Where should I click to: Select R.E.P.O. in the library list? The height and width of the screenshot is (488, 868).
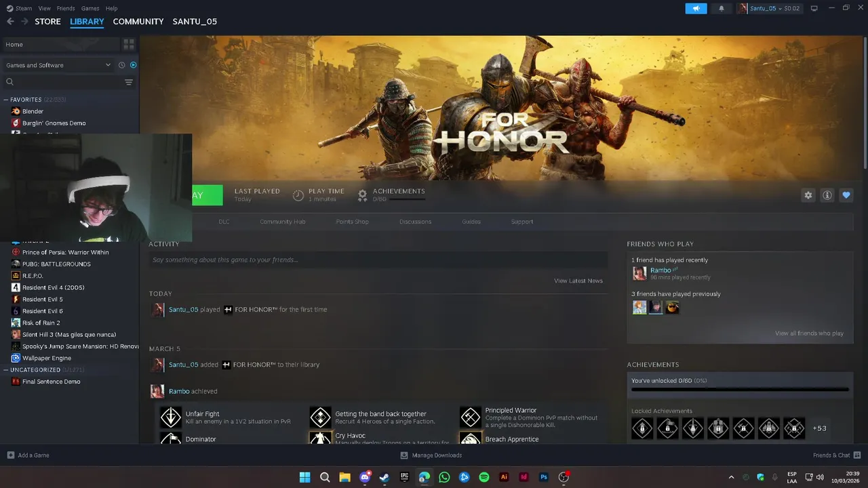[x=33, y=276]
